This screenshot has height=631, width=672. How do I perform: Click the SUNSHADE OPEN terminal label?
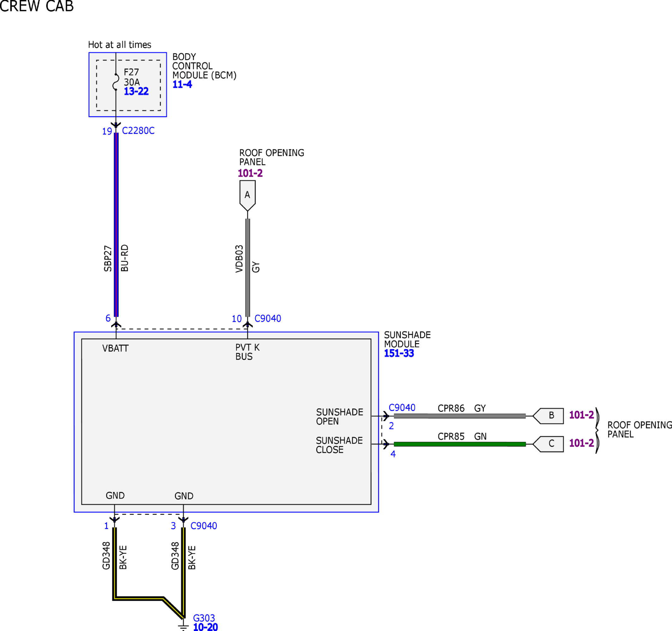340,417
